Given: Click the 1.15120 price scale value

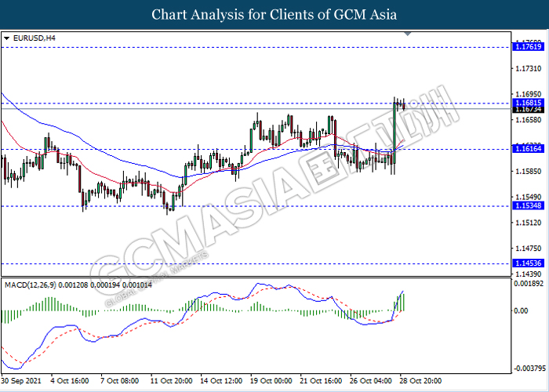Looking at the screenshot, I should coord(528,223).
